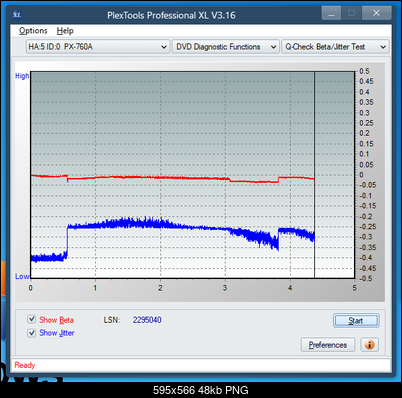Minimize the PlexTools window
Viewport: 402px width, 398px height.
pos(331,14)
